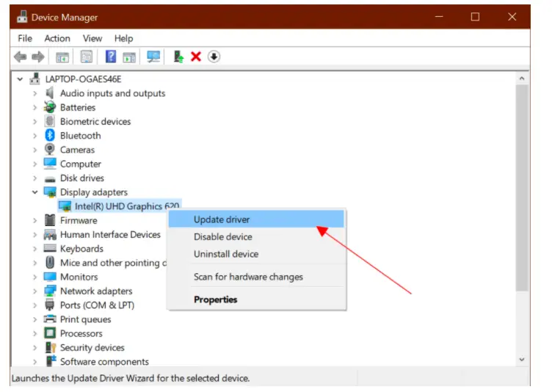The width and height of the screenshot is (552, 392).
Task: Open Properties from the context menu
Action: point(256,300)
